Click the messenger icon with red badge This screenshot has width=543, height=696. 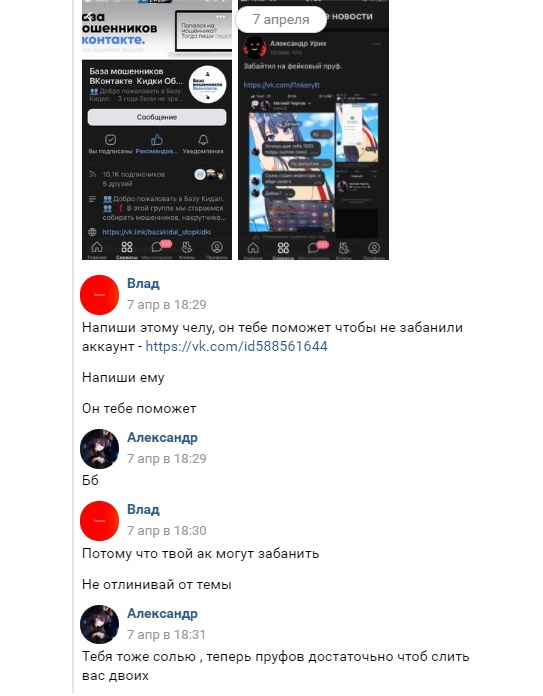coord(159,246)
